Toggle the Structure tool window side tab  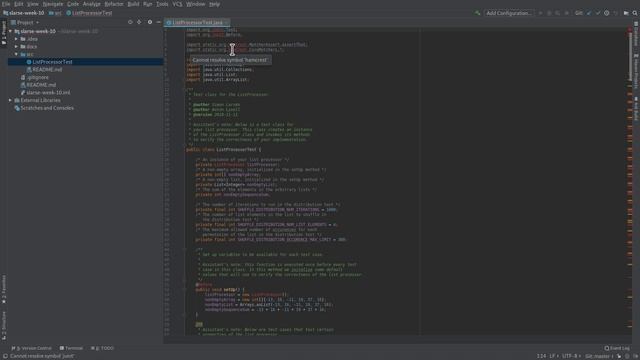click(4, 326)
